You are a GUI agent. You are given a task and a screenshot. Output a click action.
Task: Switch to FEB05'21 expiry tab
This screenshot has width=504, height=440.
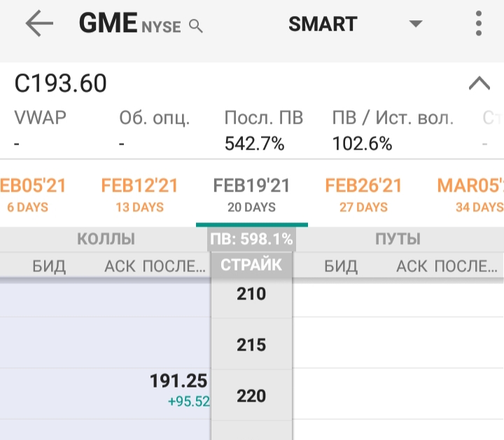(x=32, y=194)
